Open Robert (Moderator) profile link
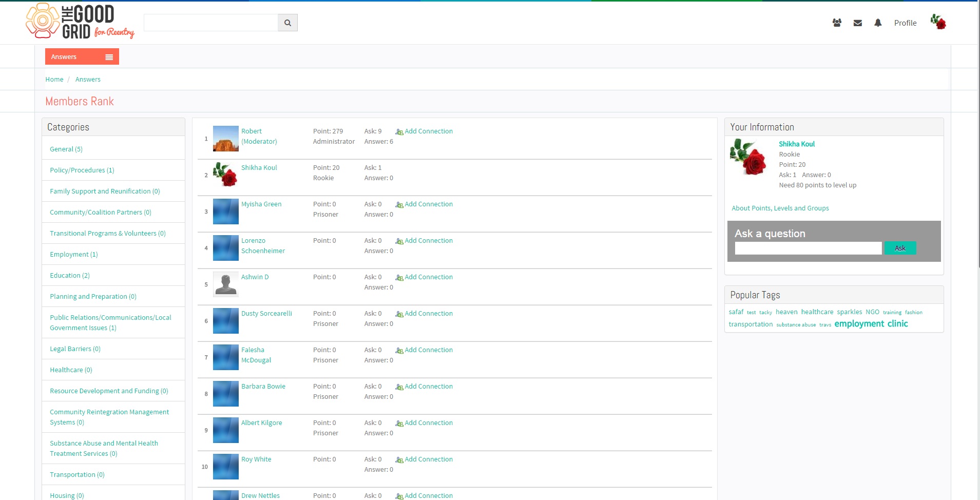Screen dimensions: 980x500 point(259,137)
